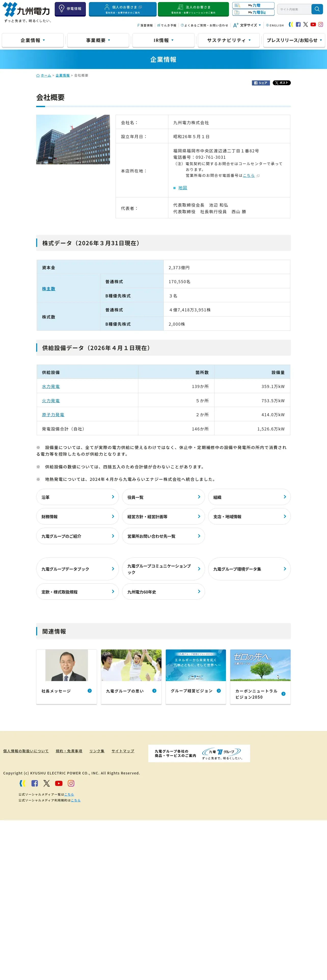Switch site language to ENGLISH
327x980 pixels.
275,25
